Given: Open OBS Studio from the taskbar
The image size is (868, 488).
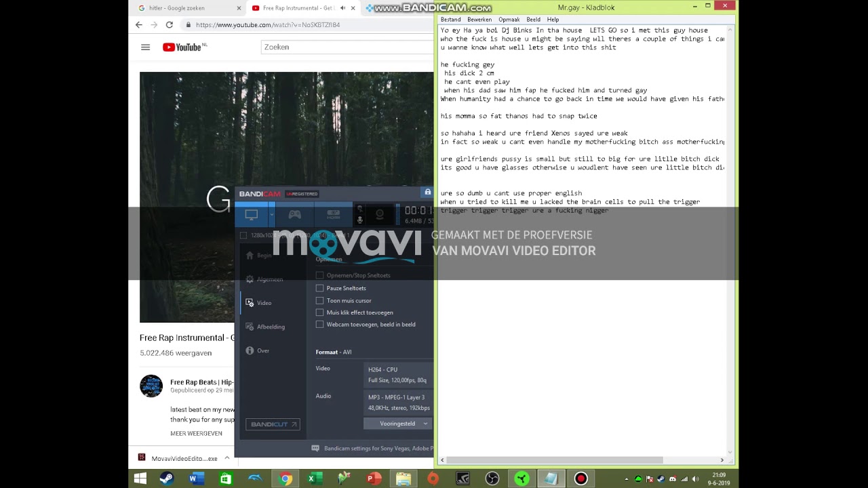Looking at the screenshot, I should coord(492,479).
